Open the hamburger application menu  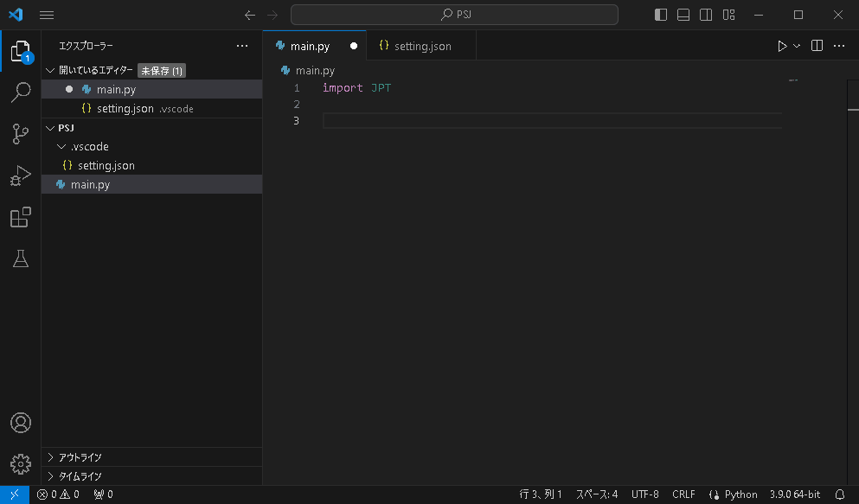tap(47, 15)
